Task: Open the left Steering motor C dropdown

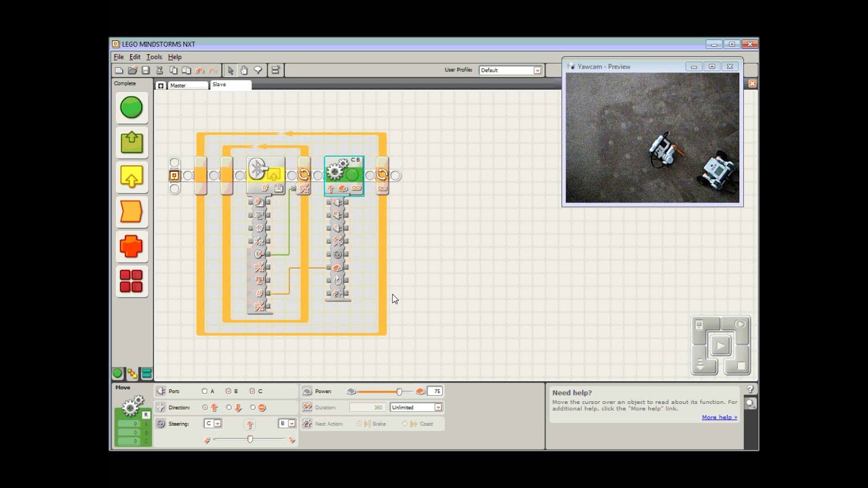Action: (217, 424)
